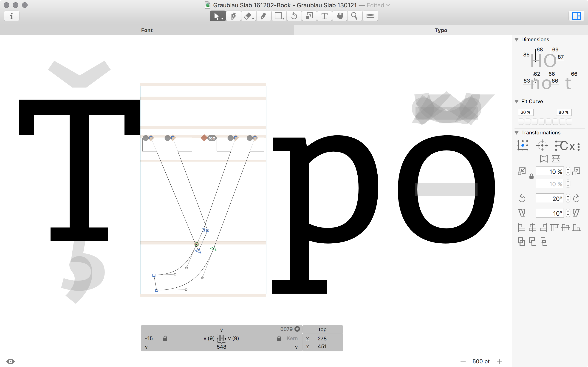Select the Zoom (magnifier) tool
The image size is (588, 367).
[x=354, y=16]
